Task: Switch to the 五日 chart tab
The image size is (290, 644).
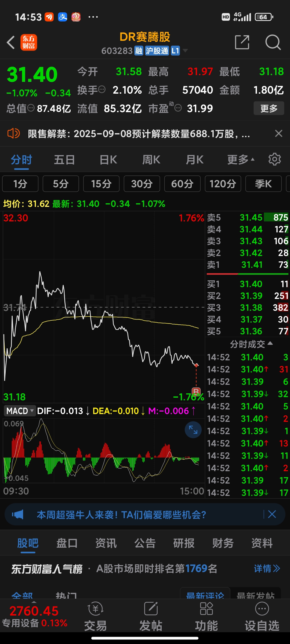Action: (x=64, y=160)
